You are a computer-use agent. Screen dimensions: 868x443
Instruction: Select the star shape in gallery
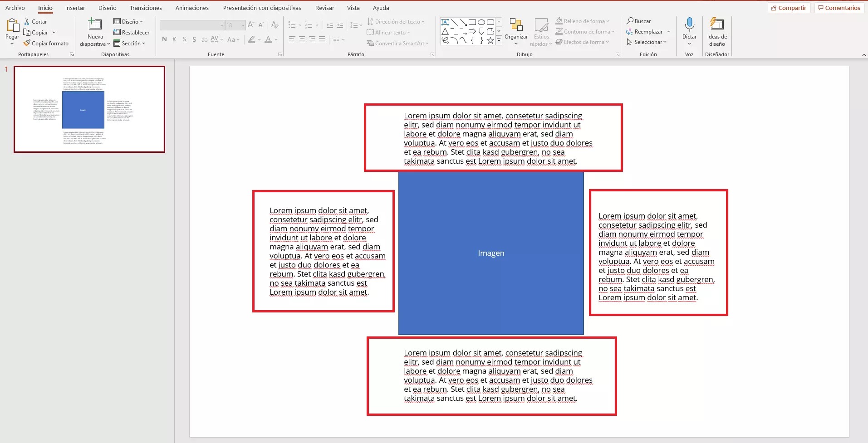click(x=490, y=40)
